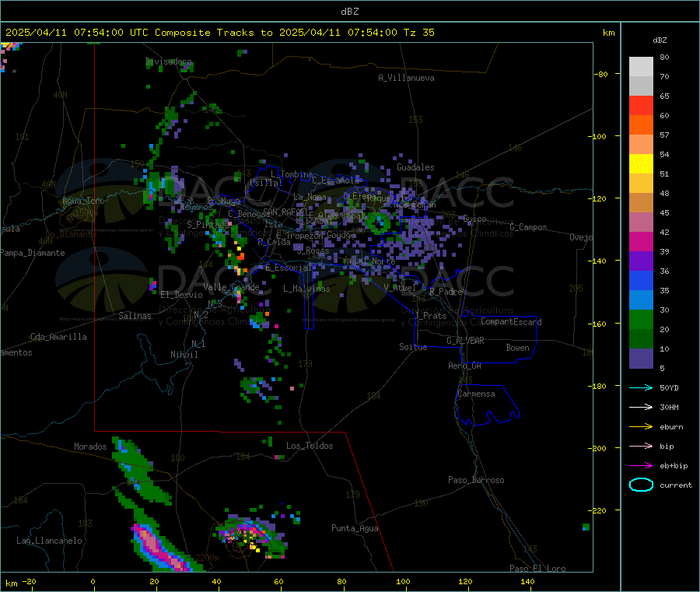Click the 100 tick on the horizontal km axis
Image resolution: width=700 pixels, height=592 pixels.
click(x=403, y=581)
